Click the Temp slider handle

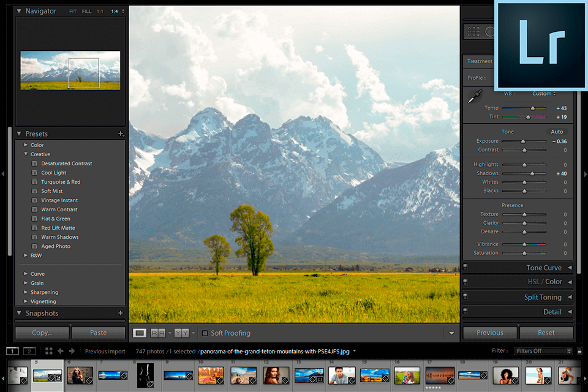point(532,108)
